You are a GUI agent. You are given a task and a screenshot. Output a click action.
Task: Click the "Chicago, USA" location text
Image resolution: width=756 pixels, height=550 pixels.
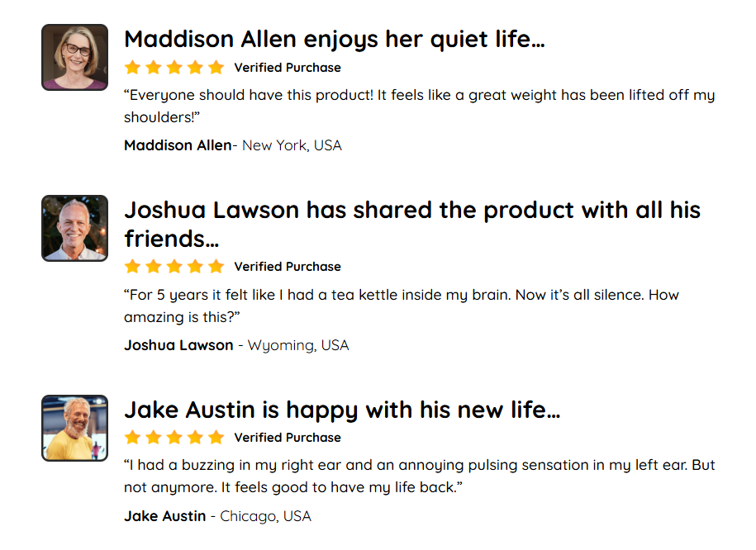265,516
